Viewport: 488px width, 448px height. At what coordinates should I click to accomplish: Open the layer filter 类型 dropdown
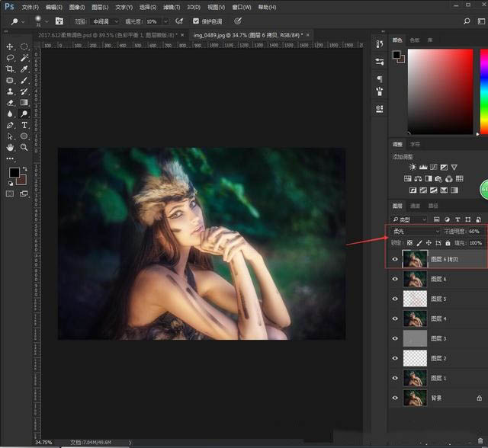(409, 219)
